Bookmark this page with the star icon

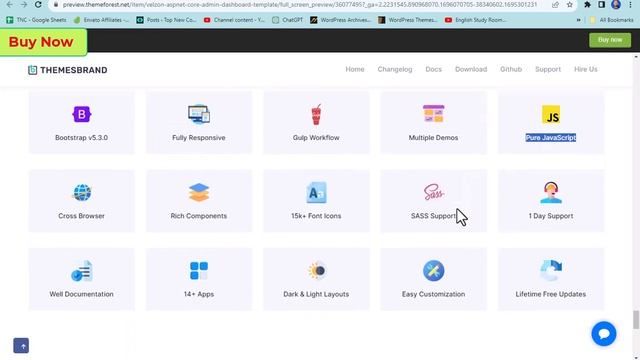[x=569, y=5]
